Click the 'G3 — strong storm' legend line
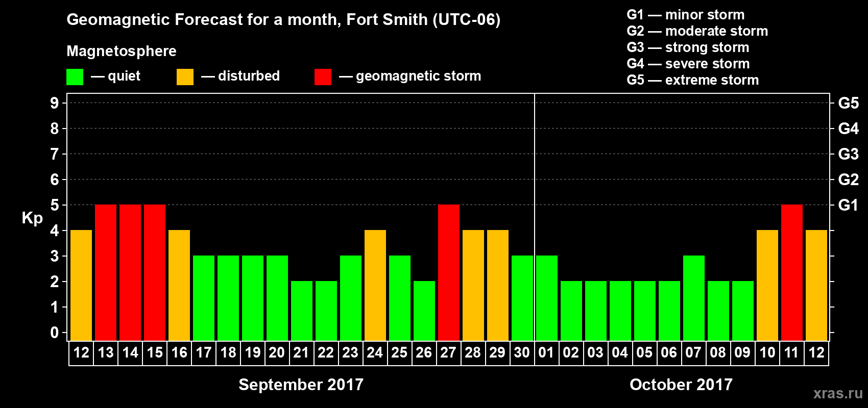The height and width of the screenshot is (408, 868). tap(688, 47)
